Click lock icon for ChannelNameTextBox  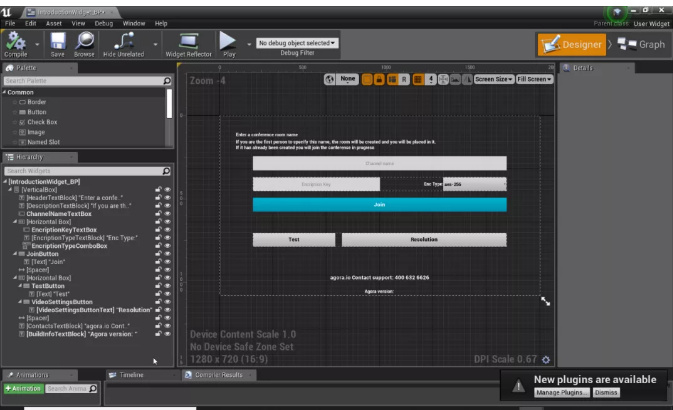click(158, 213)
